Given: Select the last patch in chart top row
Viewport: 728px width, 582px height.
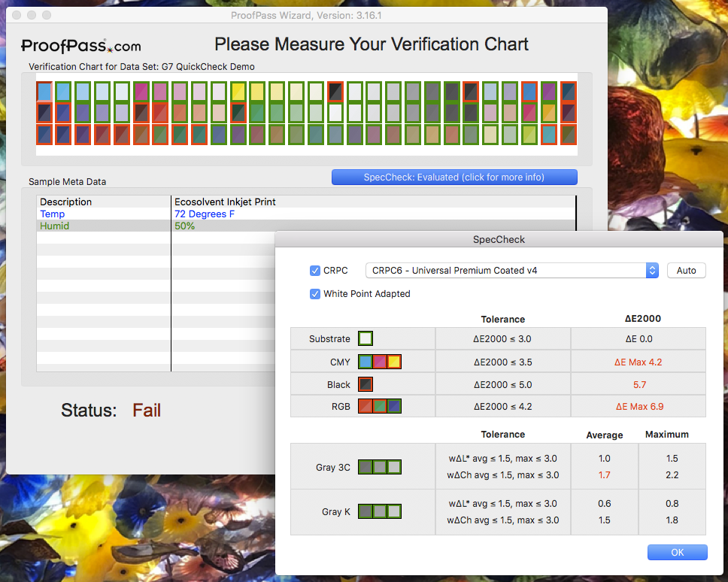Looking at the screenshot, I should (569, 92).
